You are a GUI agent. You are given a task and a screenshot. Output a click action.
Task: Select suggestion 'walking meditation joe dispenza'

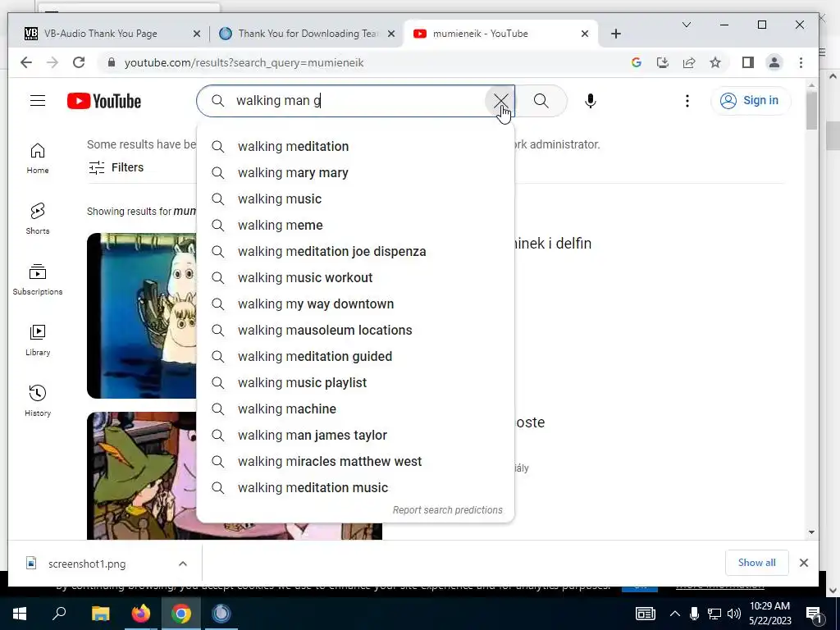pyautogui.click(x=356, y=251)
